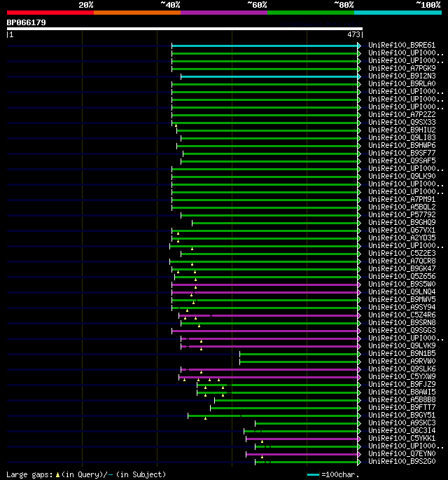448x480 pixels.
Task: Select the UniRef100_Q7EYN0 label
Action: [x=402, y=453]
